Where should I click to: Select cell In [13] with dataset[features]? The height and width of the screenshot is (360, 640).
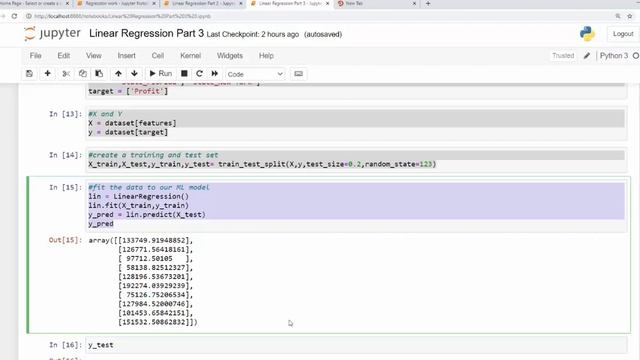(x=355, y=123)
